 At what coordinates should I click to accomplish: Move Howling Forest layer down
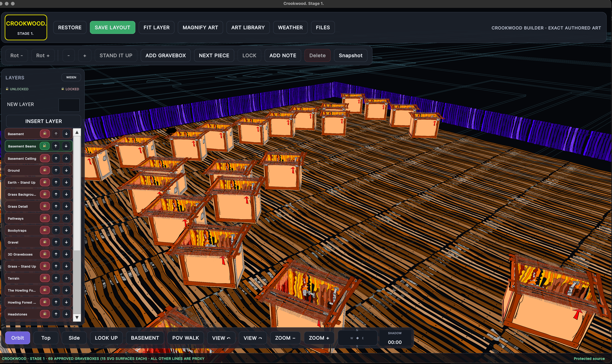tap(66, 302)
